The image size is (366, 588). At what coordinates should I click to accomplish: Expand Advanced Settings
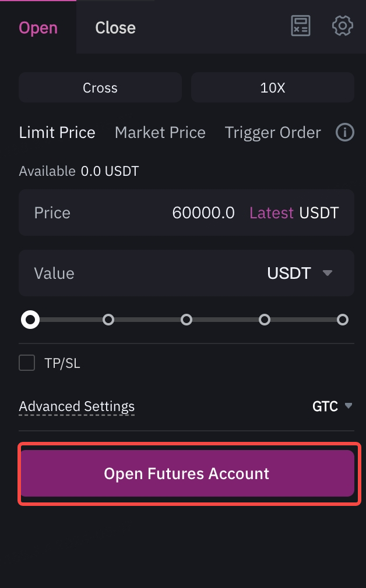77,406
